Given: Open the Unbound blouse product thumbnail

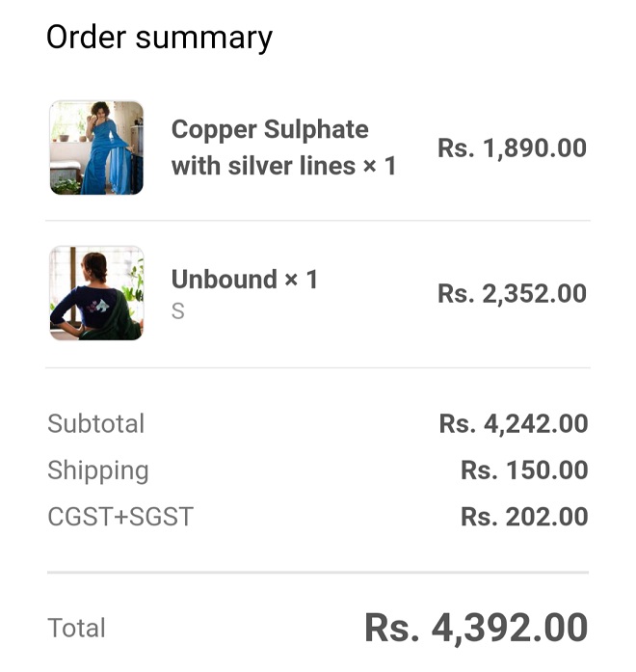Looking at the screenshot, I should click(x=96, y=293).
